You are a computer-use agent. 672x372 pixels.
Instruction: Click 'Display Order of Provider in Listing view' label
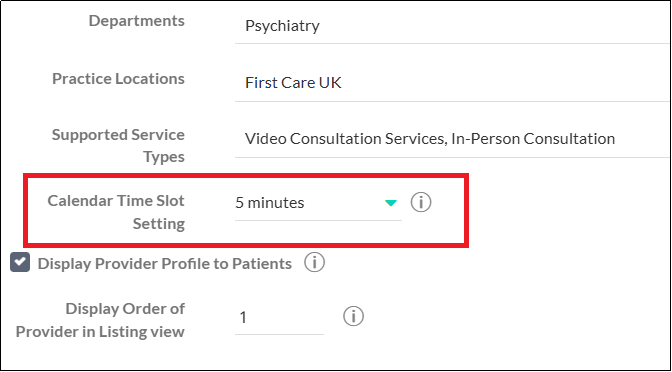click(100, 320)
